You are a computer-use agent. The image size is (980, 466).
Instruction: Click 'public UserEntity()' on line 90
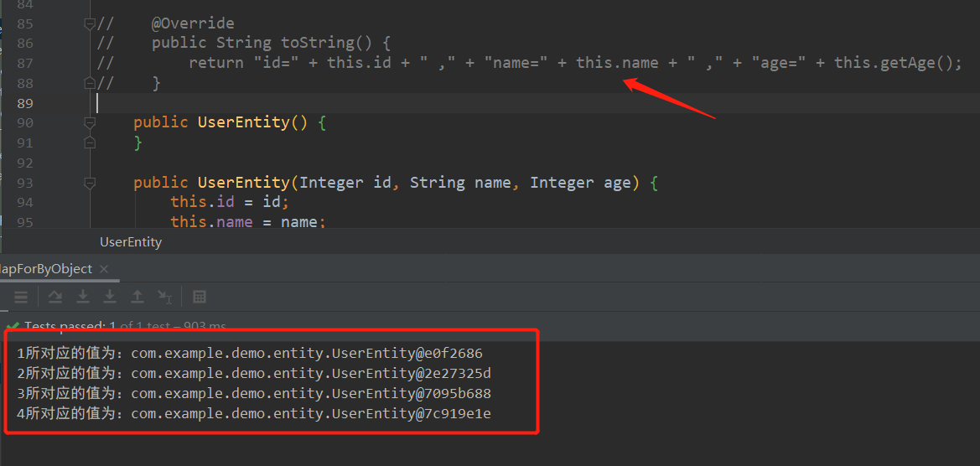click(x=220, y=122)
